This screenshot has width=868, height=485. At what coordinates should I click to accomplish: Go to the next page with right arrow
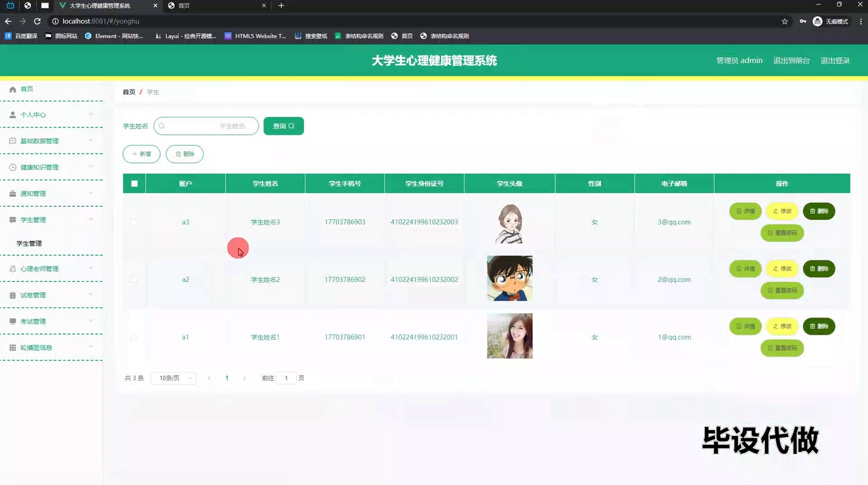click(244, 378)
